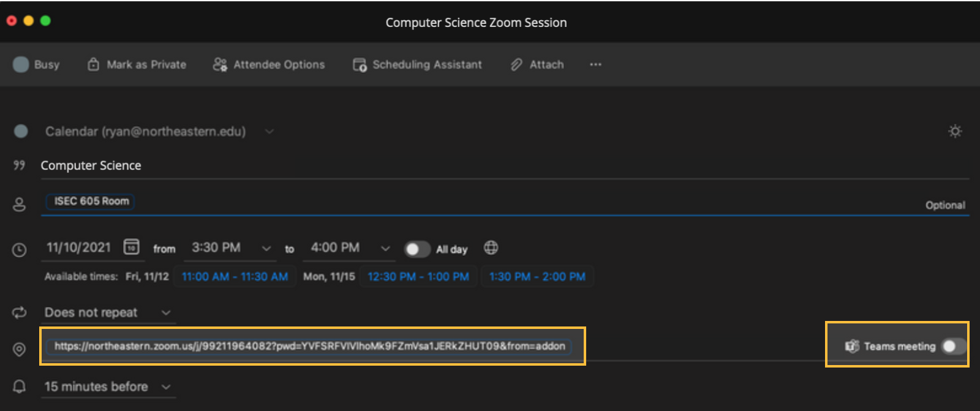980x411 pixels.
Task: Select the 11:00 AM - 11:30 AM available time
Action: pyautogui.click(x=235, y=277)
